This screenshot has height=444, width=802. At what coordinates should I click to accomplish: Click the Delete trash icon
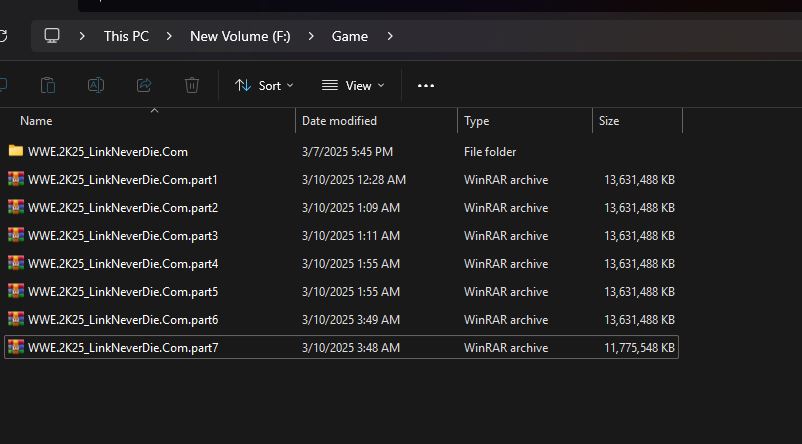click(x=192, y=86)
